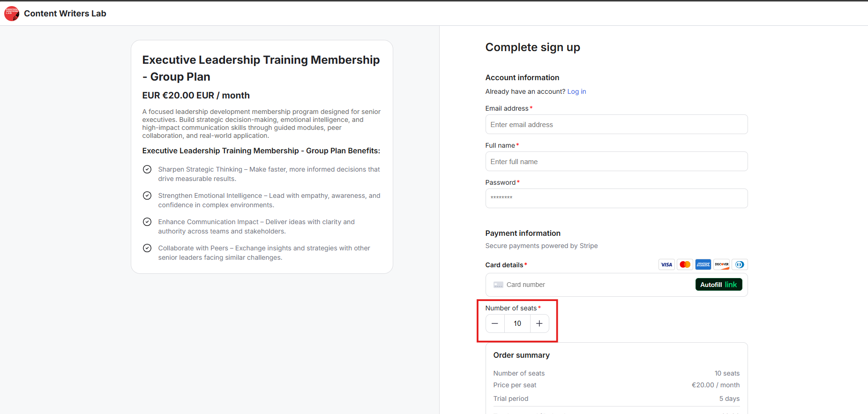The height and width of the screenshot is (414, 868).
Task: Click the Diners Club card icon
Action: pos(740,264)
